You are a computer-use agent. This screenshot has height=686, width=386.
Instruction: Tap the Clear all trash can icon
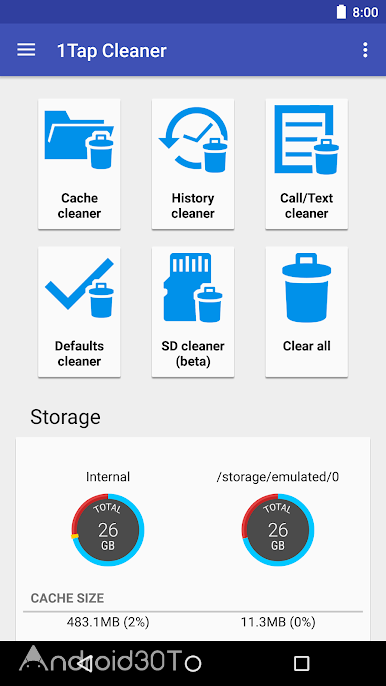pyautogui.click(x=307, y=287)
